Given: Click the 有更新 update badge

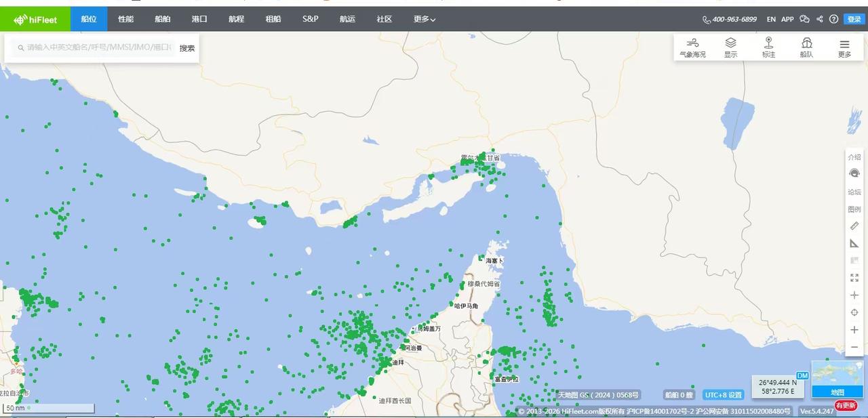Looking at the screenshot, I should coord(846,406).
